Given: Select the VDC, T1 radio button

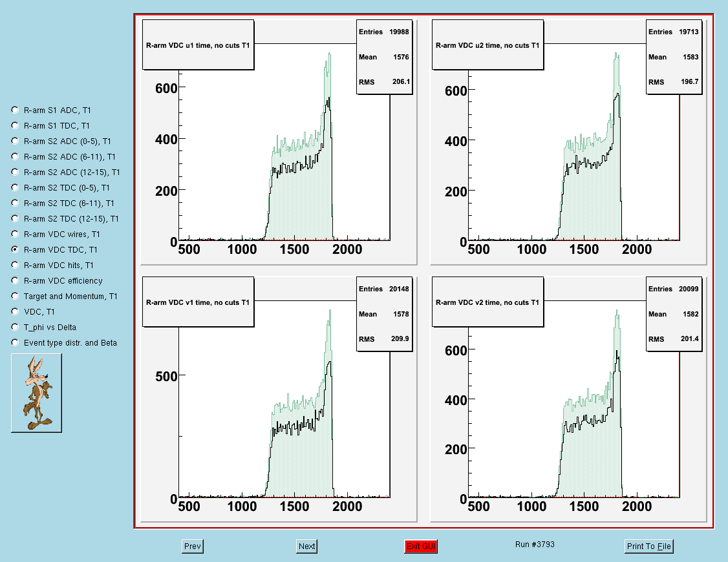Looking at the screenshot, I should tap(15, 311).
